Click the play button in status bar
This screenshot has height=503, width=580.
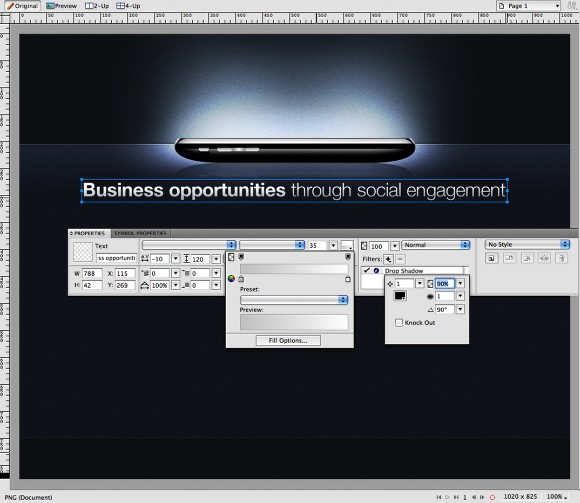point(447,497)
